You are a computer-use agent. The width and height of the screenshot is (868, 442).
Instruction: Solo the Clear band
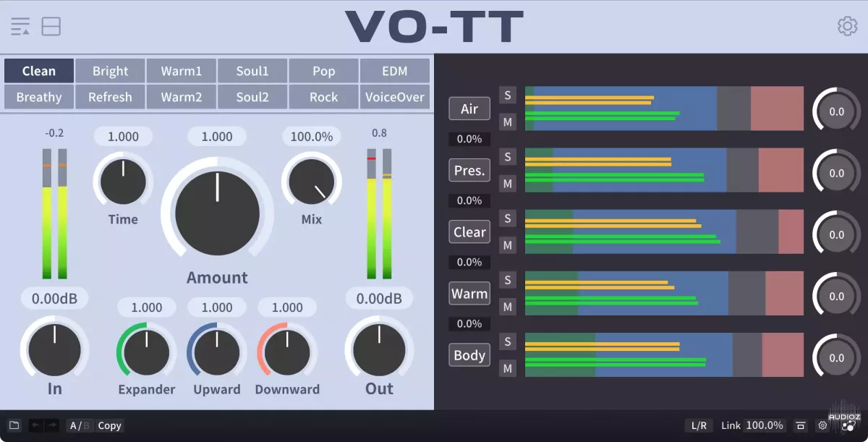(x=508, y=218)
